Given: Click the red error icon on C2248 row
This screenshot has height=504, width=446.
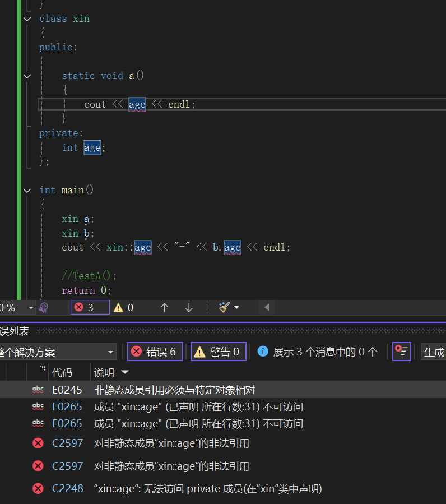Looking at the screenshot, I should coord(38,488).
